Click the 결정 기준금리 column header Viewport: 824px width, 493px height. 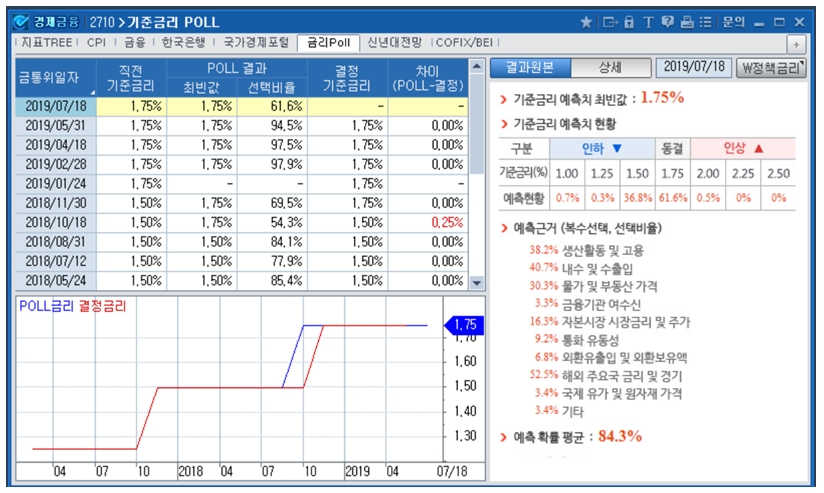347,77
